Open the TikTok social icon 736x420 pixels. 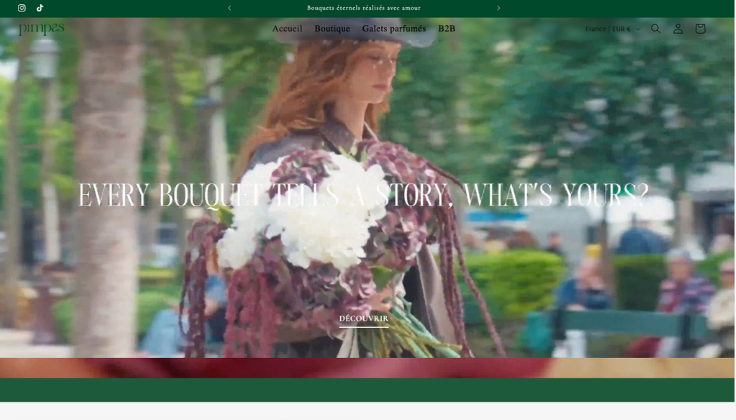40,8
